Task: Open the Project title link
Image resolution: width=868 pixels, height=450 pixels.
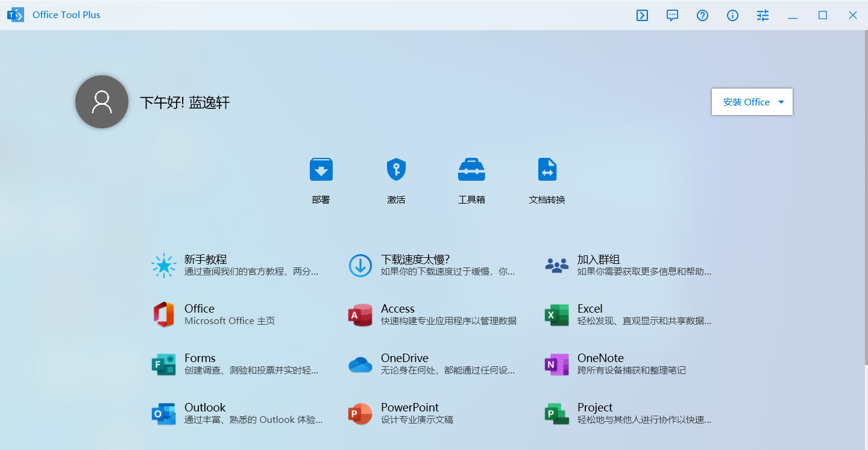Action: 595,407
